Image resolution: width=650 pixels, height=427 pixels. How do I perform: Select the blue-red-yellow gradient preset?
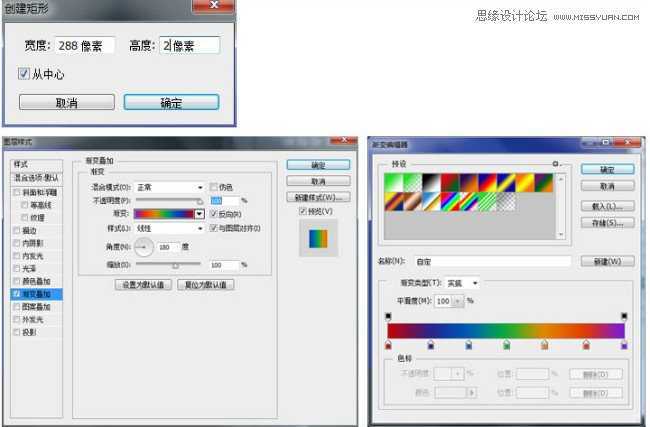pyautogui.click(x=488, y=183)
